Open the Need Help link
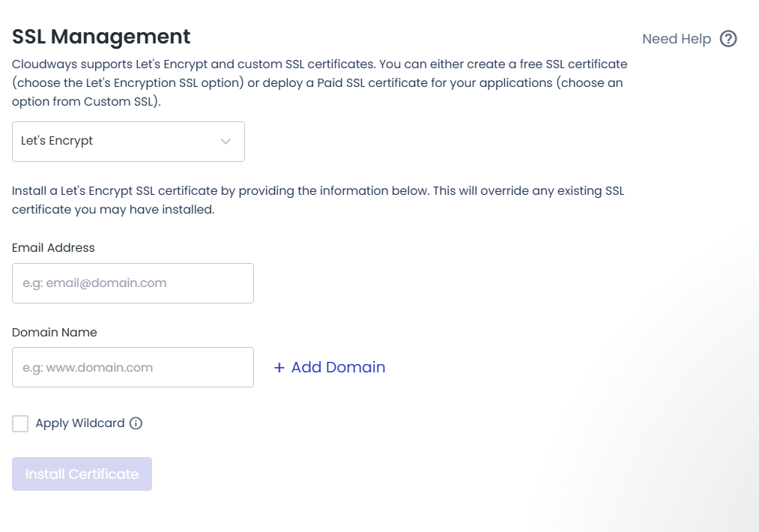The width and height of the screenshot is (759, 532). 677,39
